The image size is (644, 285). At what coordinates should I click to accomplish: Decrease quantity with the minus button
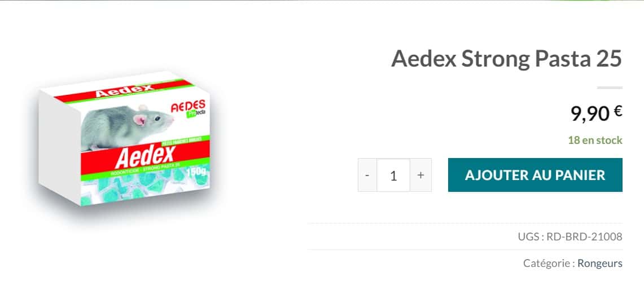(x=367, y=175)
